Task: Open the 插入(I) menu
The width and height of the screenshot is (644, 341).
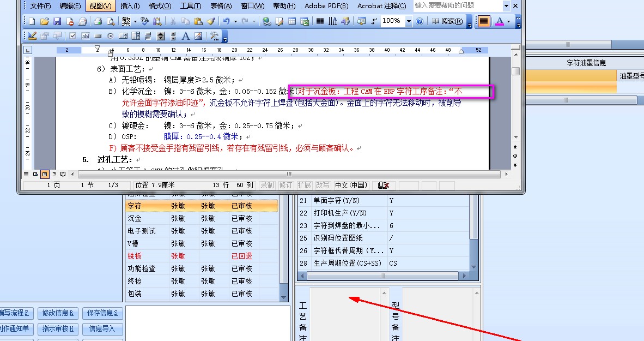Action: coord(130,6)
